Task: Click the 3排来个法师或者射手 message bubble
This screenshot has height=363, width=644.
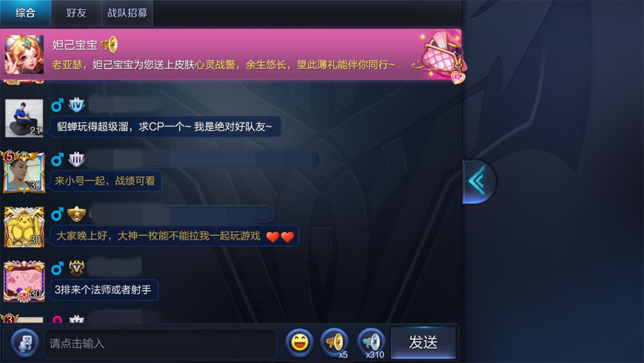Action: click(104, 290)
